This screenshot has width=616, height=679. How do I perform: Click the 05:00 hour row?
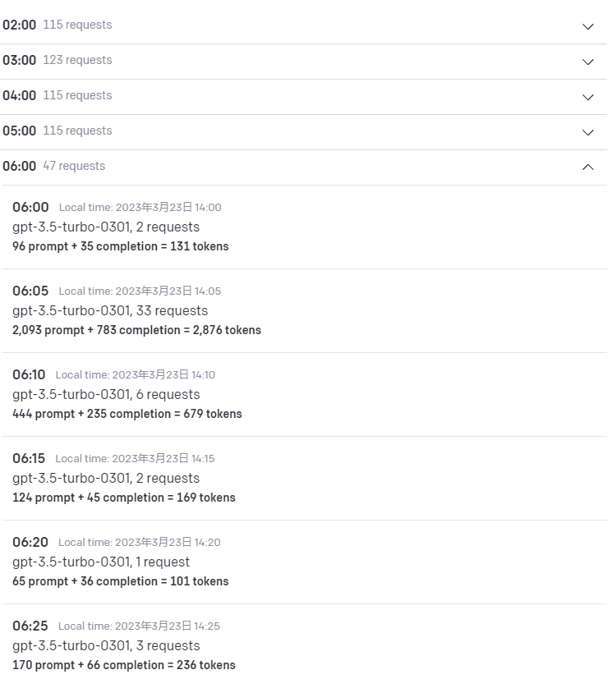click(x=20, y=131)
